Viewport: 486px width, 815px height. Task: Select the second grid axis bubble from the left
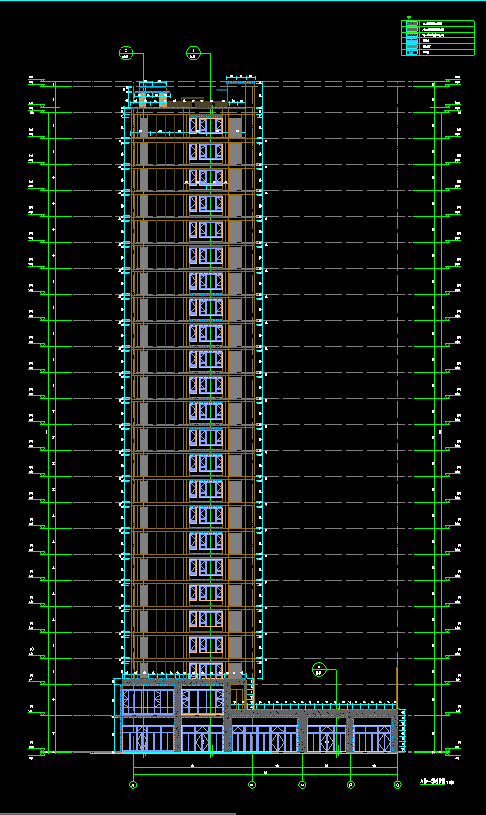[x=252, y=785]
